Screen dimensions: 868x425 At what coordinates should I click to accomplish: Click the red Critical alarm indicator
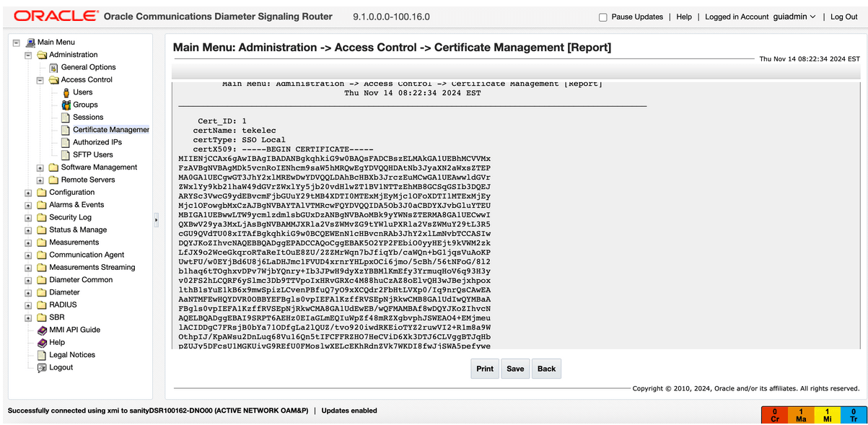point(774,415)
